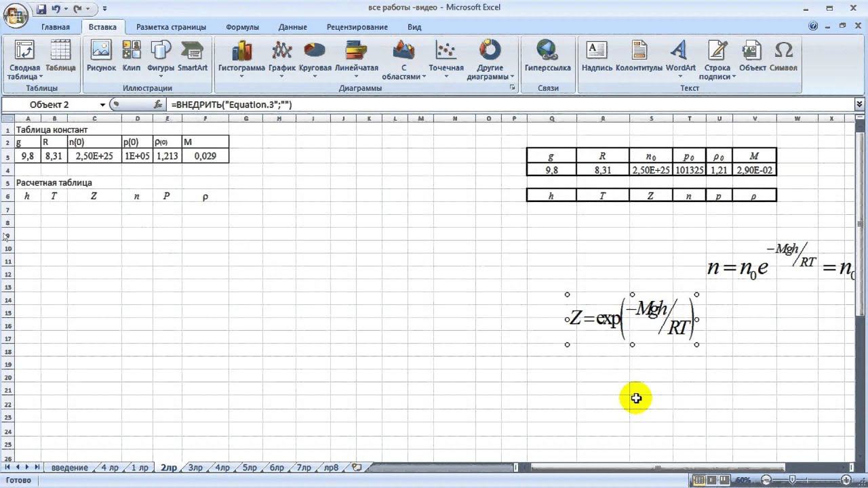868x488 pixels.
Task: Open Customize Quick Access Toolbar dropdown
Action: pos(105,9)
